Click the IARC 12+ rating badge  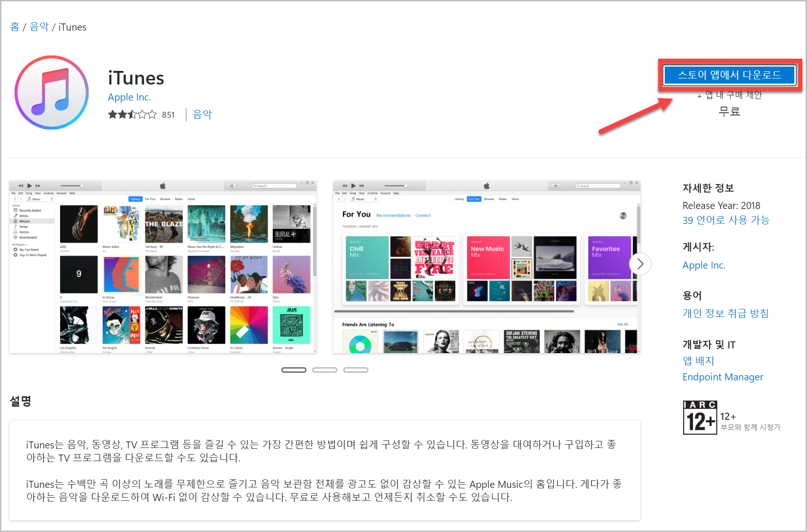(x=699, y=417)
